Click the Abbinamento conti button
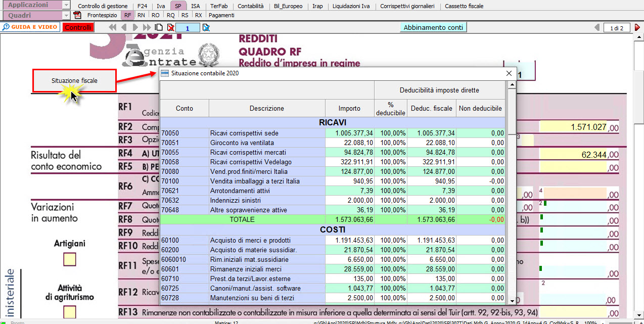644x324 pixels. click(433, 27)
